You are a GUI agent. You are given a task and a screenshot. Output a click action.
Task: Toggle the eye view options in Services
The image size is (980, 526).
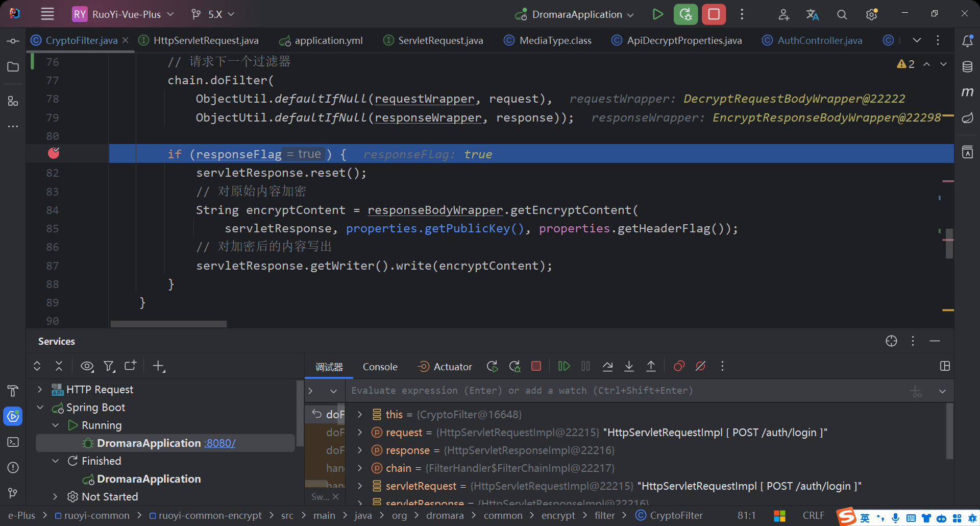click(87, 366)
